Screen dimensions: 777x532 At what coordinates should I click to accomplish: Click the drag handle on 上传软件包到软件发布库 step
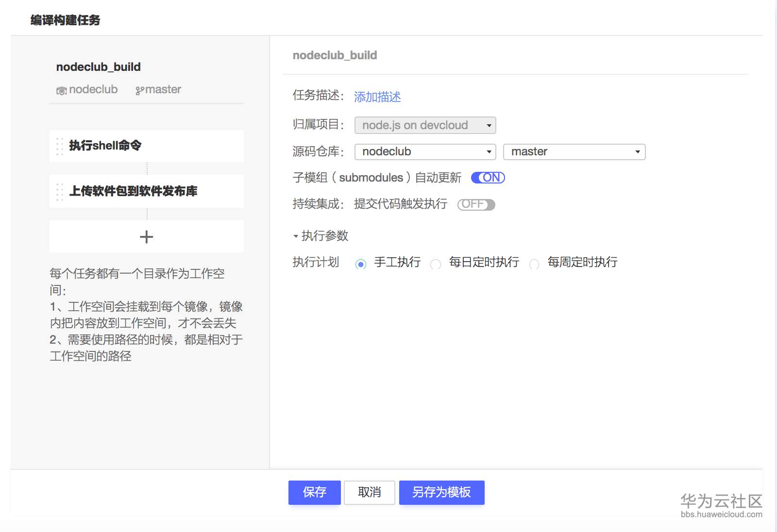[59, 191]
